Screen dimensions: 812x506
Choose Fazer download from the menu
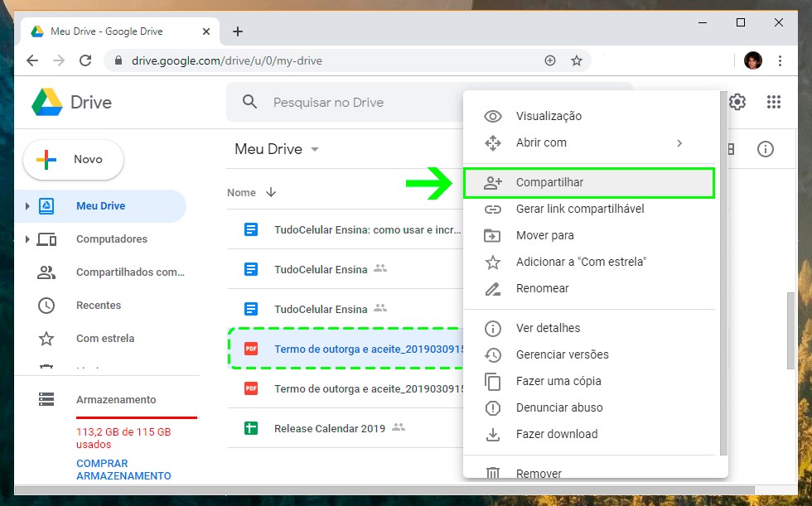pos(556,434)
